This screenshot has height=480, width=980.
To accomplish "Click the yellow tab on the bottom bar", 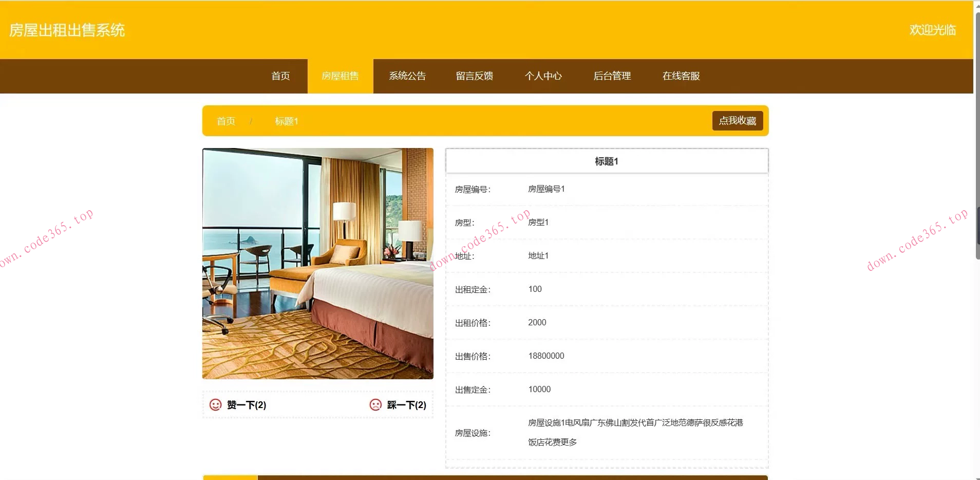I will coord(230,477).
